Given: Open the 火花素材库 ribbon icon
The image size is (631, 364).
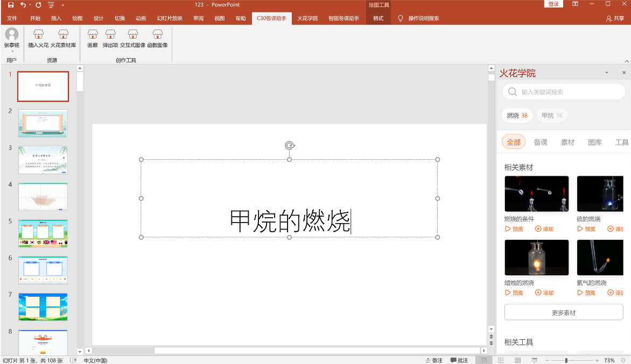Looking at the screenshot, I should 63,39.
